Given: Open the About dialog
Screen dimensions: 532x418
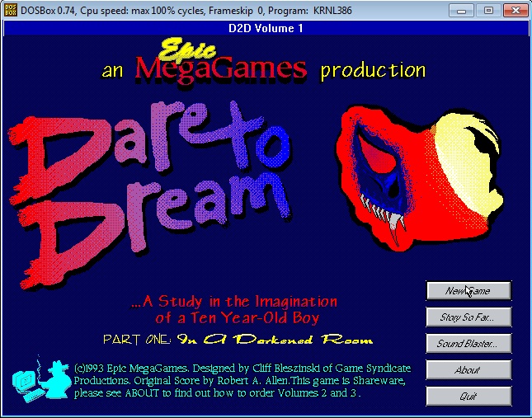Looking at the screenshot, I should [468, 370].
